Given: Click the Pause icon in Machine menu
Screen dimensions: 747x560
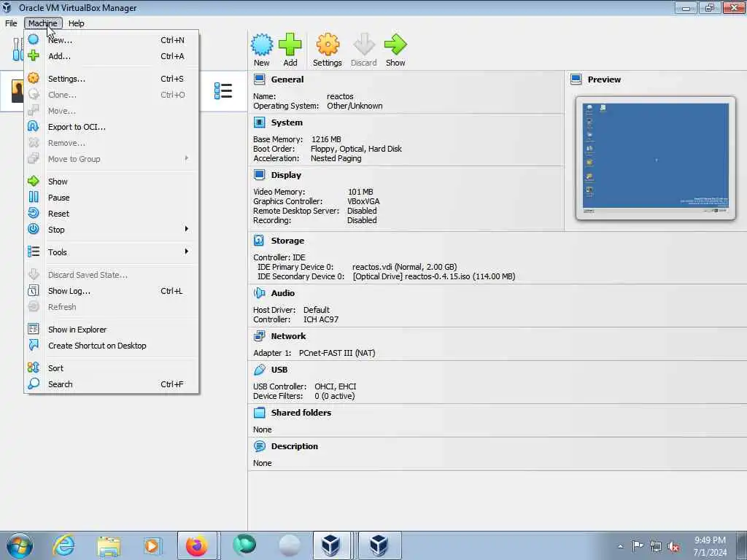Looking at the screenshot, I should coord(34,197).
